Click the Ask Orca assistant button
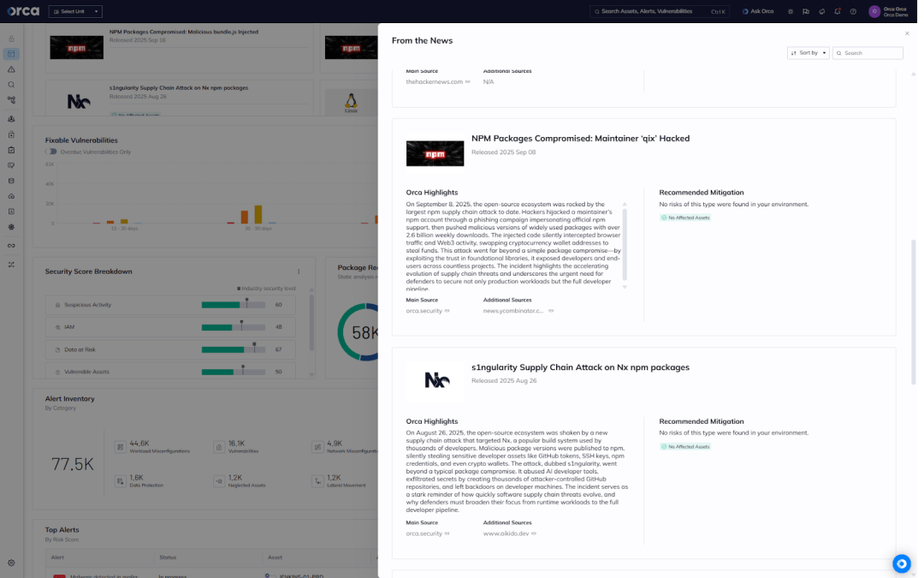This screenshot has width=924, height=578. point(757,11)
